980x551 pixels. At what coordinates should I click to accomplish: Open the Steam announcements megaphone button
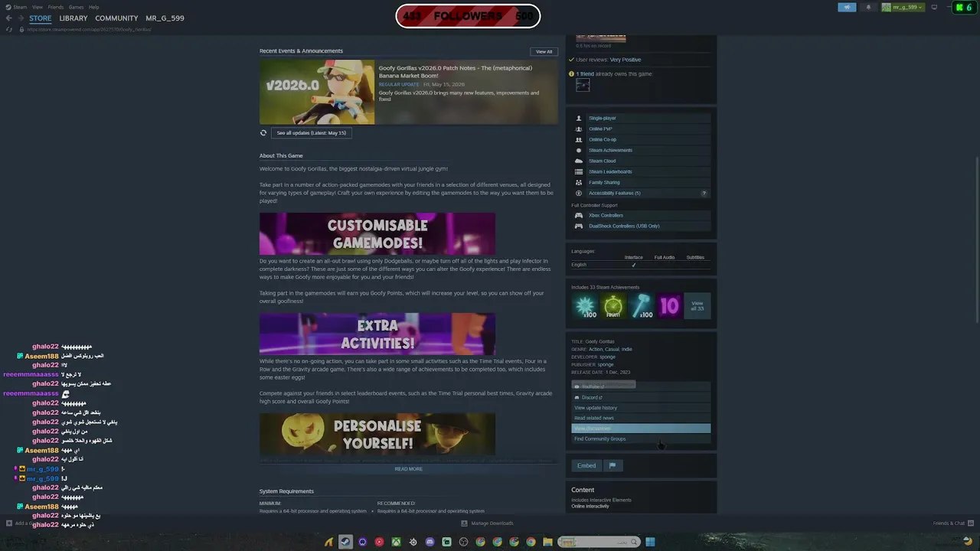pos(847,8)
